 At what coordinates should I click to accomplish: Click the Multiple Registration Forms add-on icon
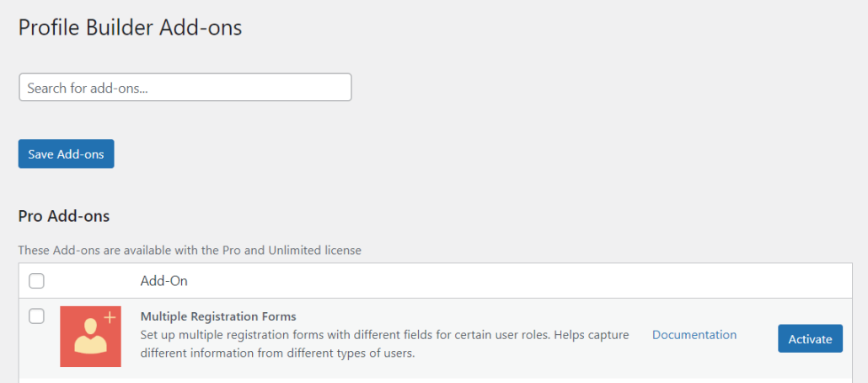(90, 336)
